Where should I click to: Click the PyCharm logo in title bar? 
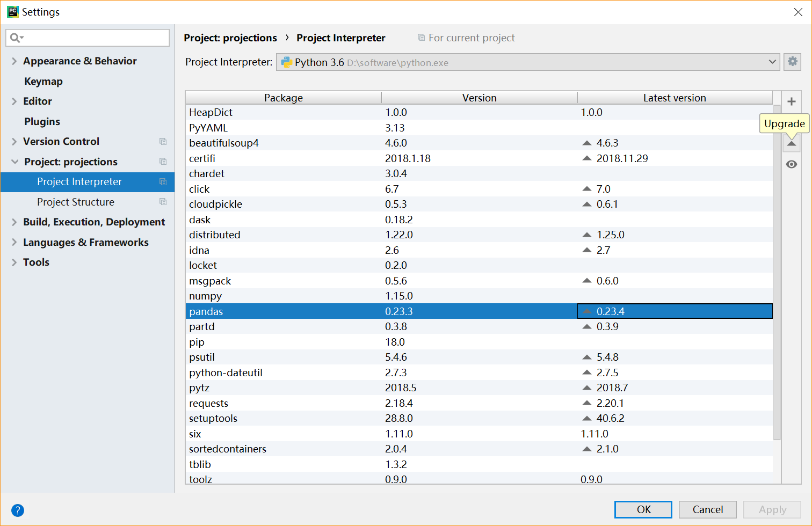pos(13,11)
